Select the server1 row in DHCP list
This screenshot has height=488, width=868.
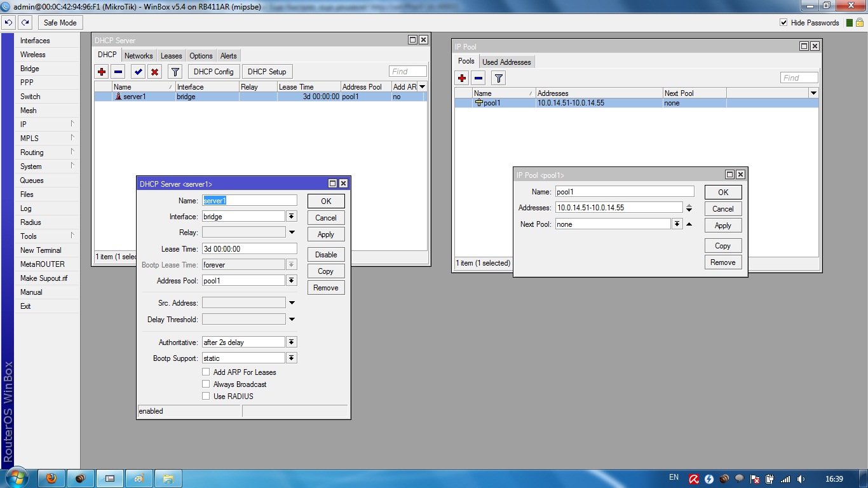(x=261, y=97)
